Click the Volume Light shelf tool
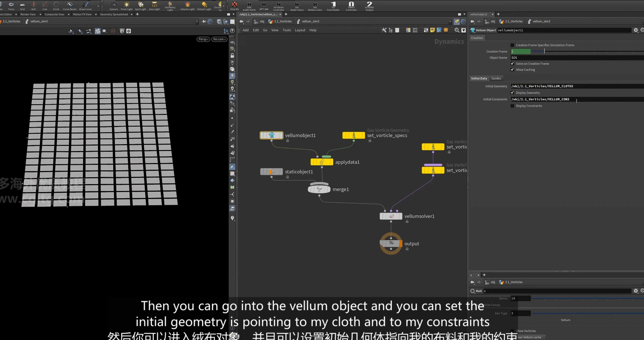The width and height of the screenshot is (644, 340). (x=187, y=6)
